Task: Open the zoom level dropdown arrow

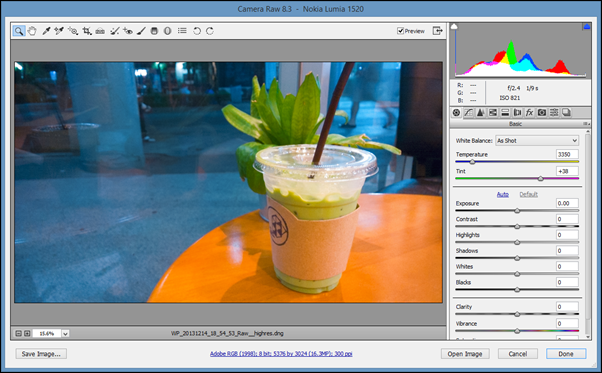Action: [65, 333]
